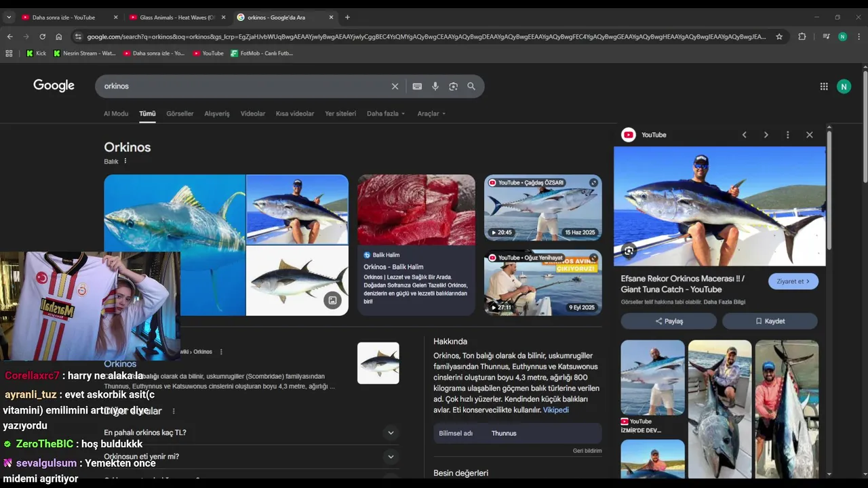
Task: Click Geri bildirim feedback link
Action: click(x=587, y=451)
